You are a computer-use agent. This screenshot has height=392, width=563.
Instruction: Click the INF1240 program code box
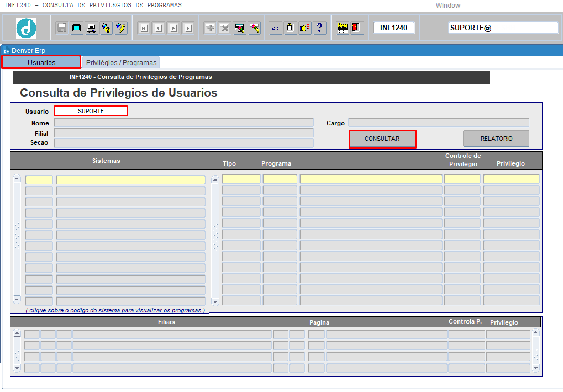394,28
